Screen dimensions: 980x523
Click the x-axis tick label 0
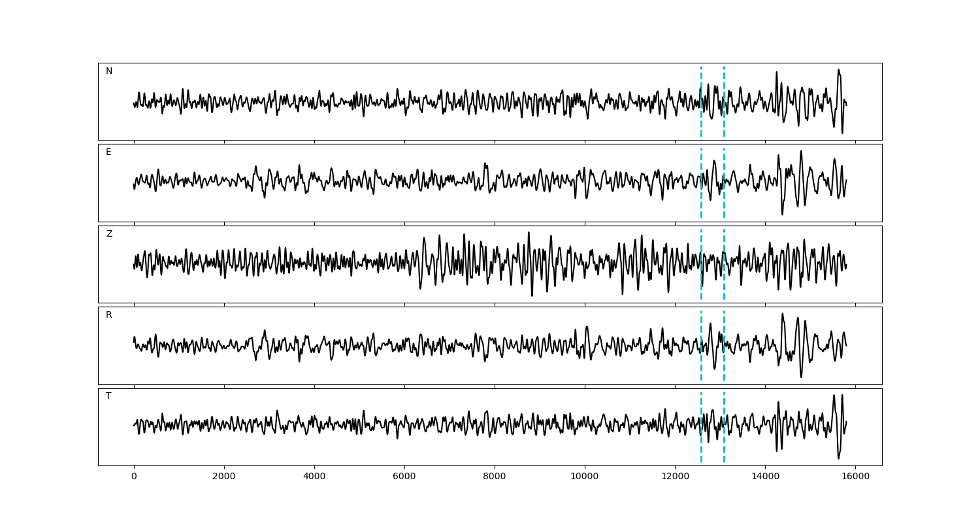134,477
